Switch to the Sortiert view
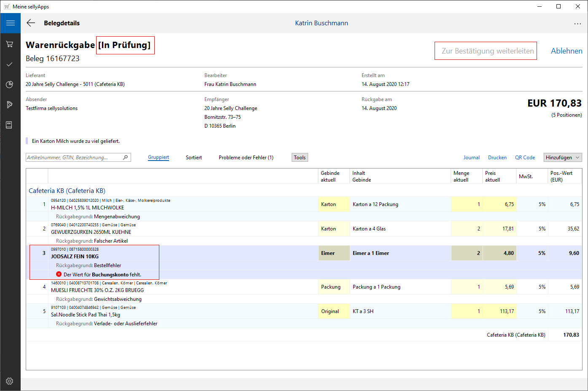This screenshot has width=588, height=391. [193, 158]
